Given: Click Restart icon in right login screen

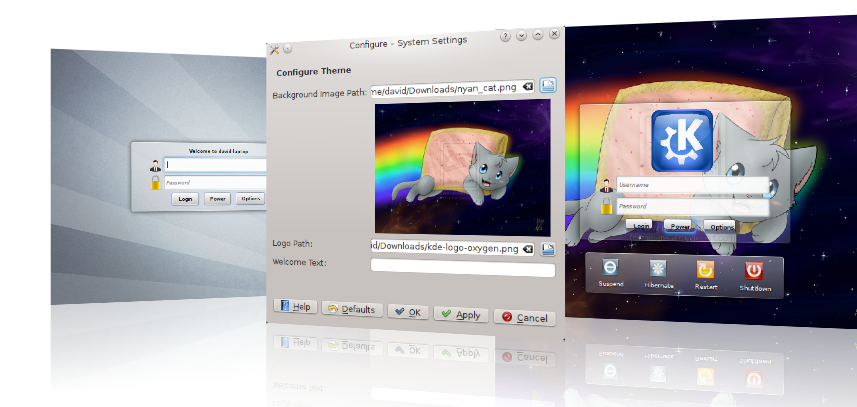Looking at the screenshot, I should [x=705, y=269].
